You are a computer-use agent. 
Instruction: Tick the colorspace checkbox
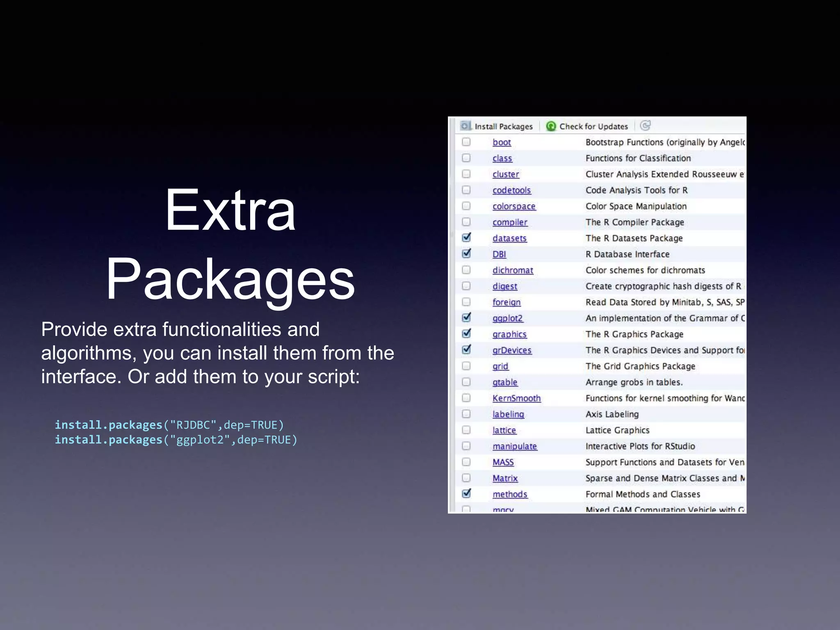tap(466, 206)
